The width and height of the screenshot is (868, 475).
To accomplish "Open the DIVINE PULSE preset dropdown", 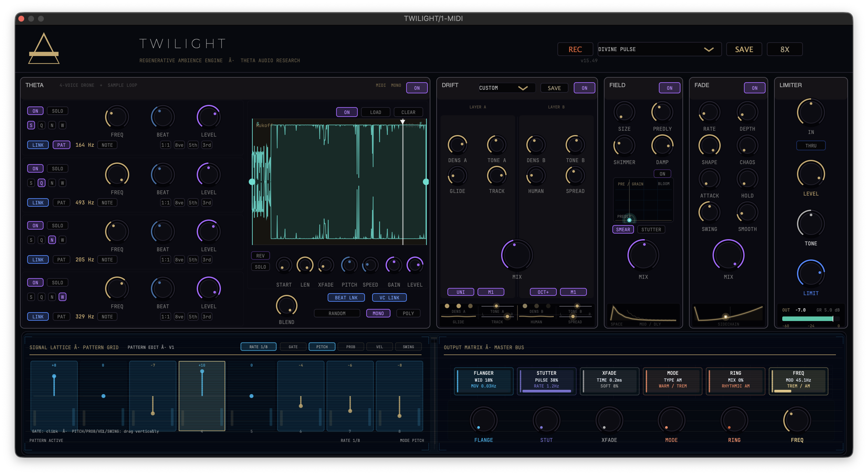I will click(659, 49).
